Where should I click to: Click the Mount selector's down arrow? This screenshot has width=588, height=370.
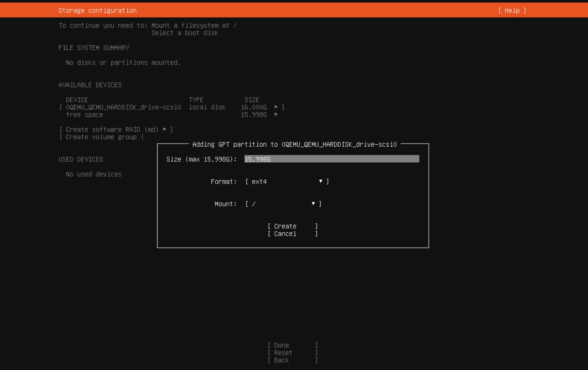(313, 203)
